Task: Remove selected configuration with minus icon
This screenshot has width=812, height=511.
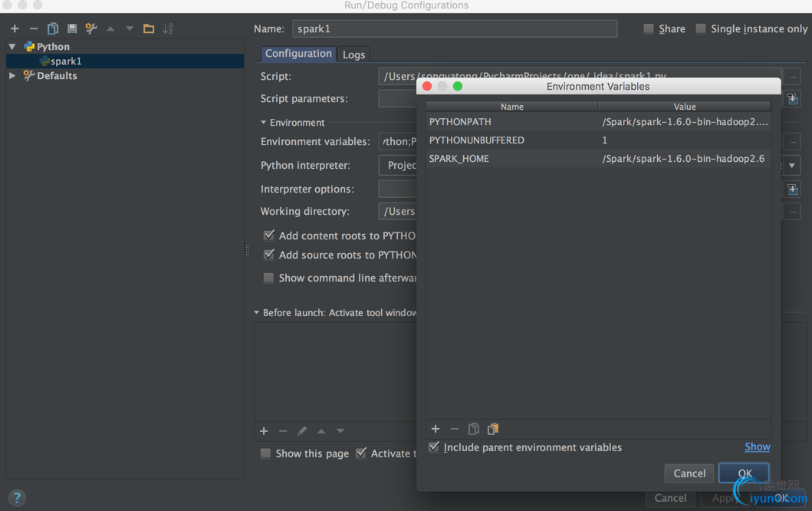Action: coord(34,28)
